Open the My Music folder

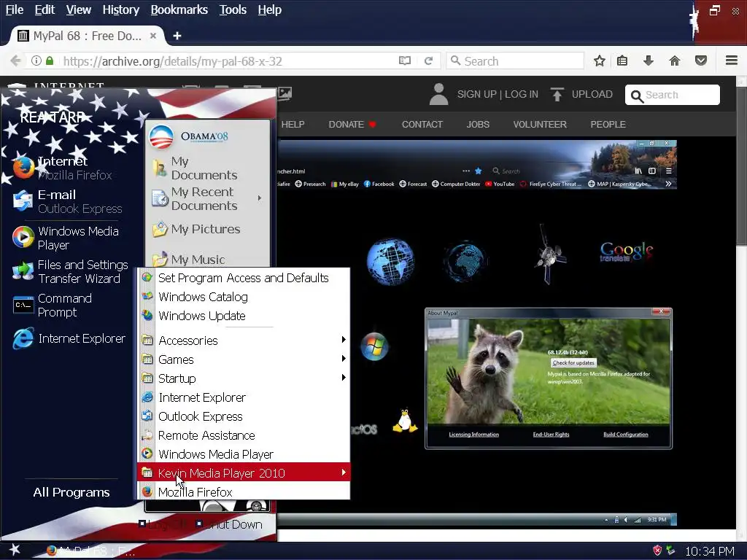coord(189,260)
